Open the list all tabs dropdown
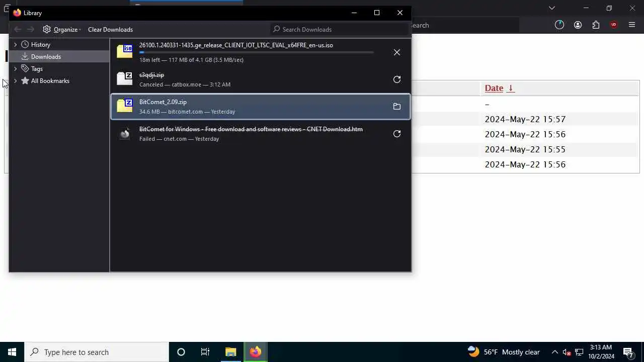 pyautogui.click(x=552, y=8)
